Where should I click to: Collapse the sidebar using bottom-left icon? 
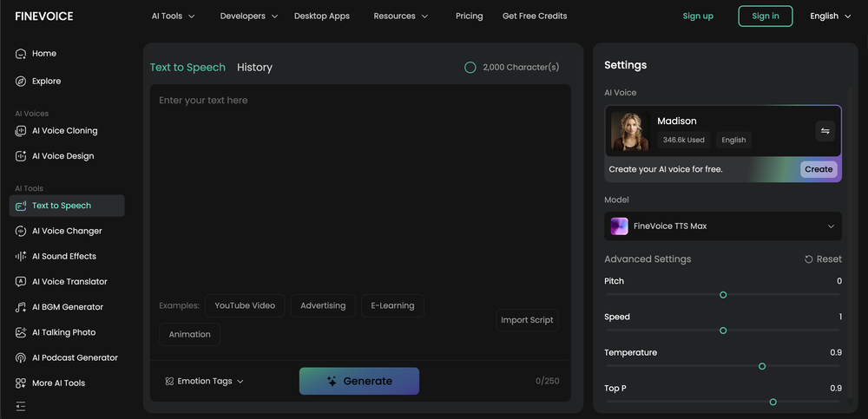21,406
